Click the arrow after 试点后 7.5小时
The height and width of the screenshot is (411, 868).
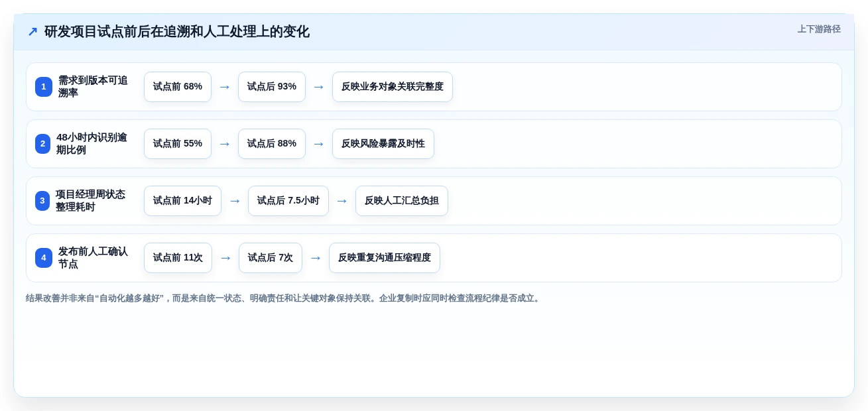point(342,201)
